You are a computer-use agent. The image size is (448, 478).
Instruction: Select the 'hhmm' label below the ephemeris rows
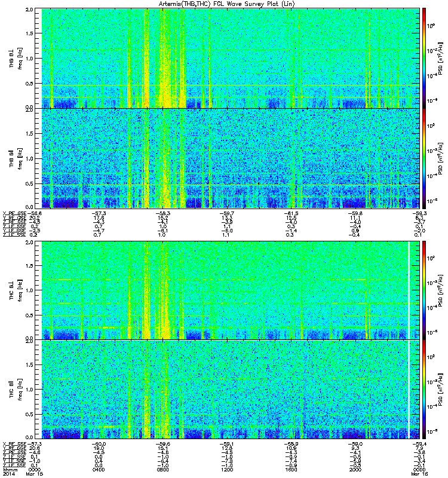click(x=10, y=469)
